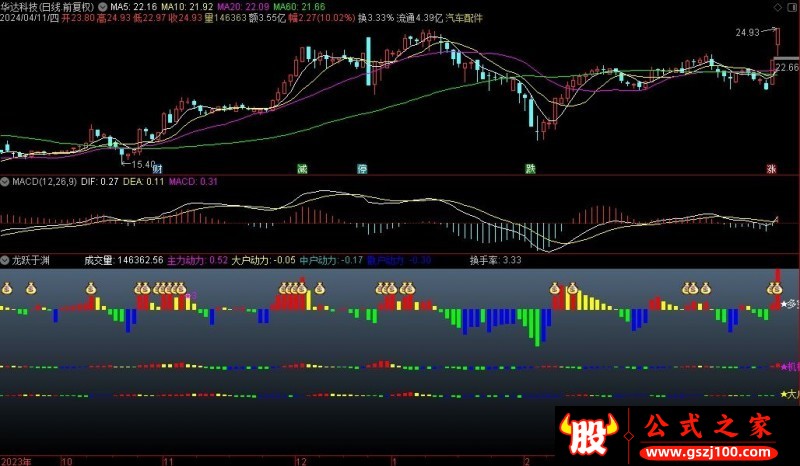Viewport: 800px width, 466px height.
Task: Click the 财 event marker on chart
Action: (x=158, y=168)
